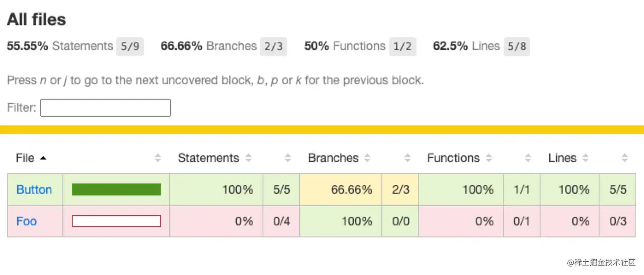644x275 pixels.
Task: Click the Button row 66.66% branches cell
Action: pyautogui.click(x=341, y=189)
